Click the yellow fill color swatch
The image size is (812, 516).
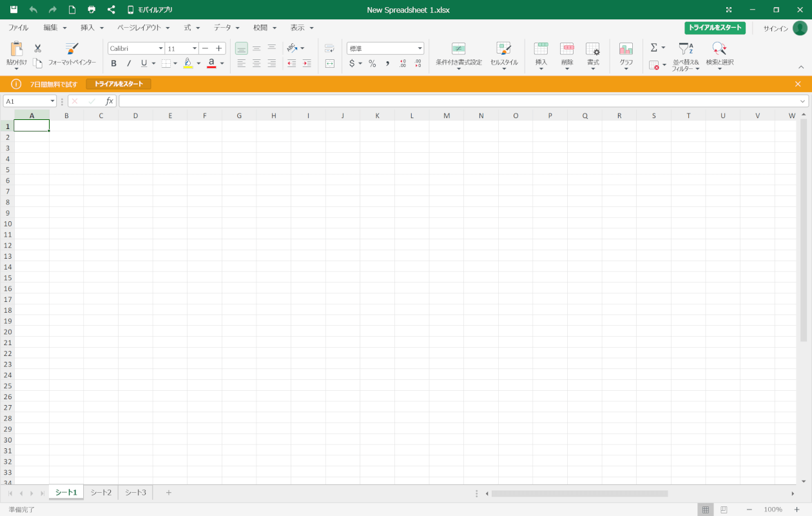188,63
